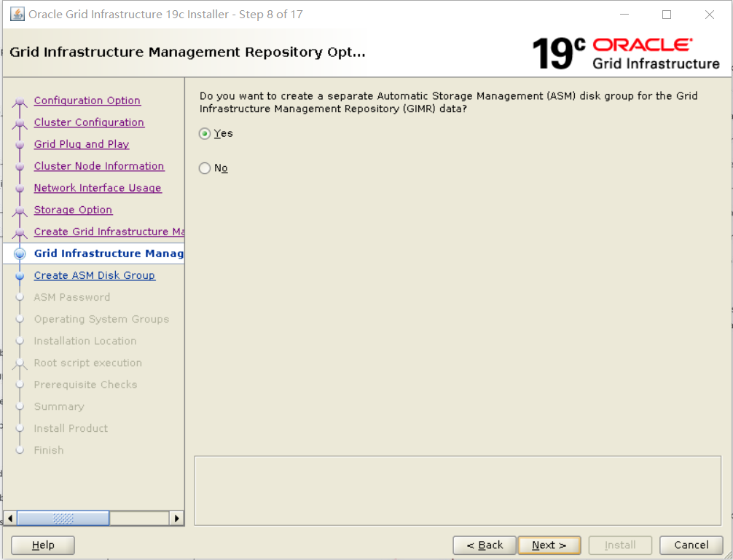Click the disabled Install button
This screenshot has height=560, width=733.
620,545
